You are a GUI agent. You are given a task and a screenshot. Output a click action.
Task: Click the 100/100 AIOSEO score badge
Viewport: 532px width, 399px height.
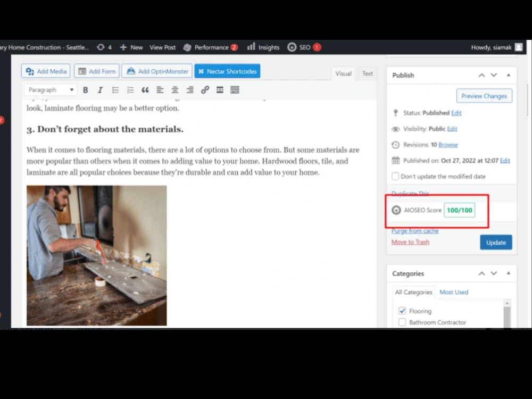[460, 210]
